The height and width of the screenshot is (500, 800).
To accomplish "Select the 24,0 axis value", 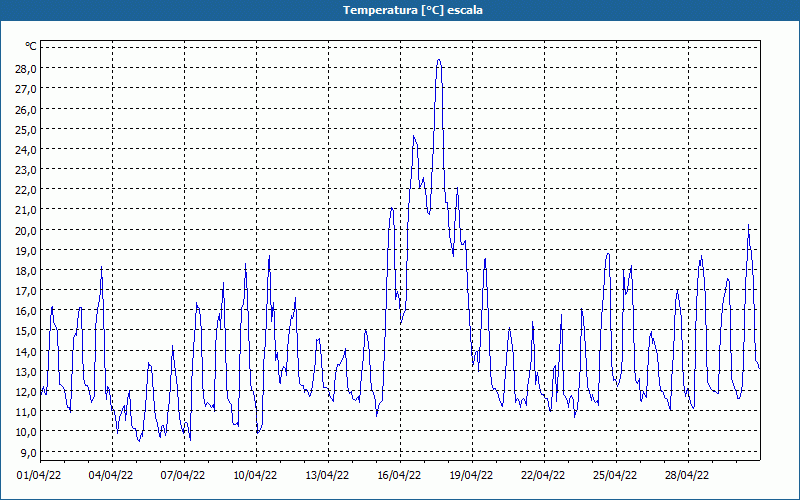I will tap(26, 149).
